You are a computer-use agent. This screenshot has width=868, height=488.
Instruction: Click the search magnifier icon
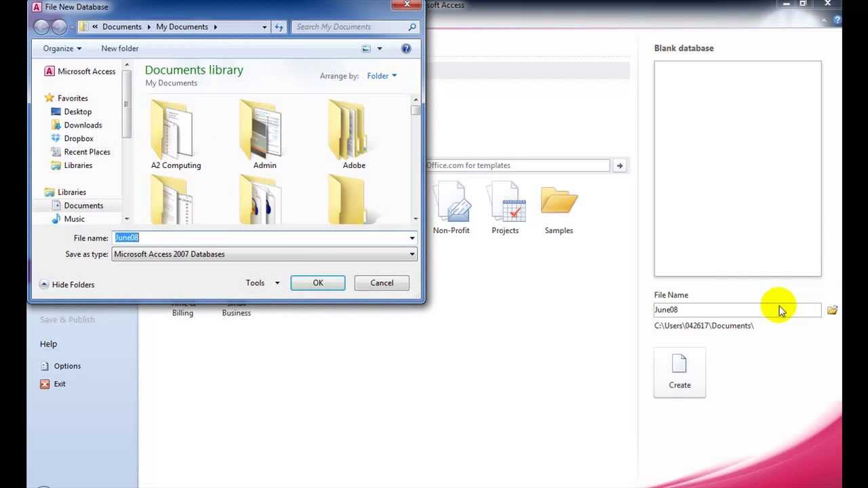412,26
